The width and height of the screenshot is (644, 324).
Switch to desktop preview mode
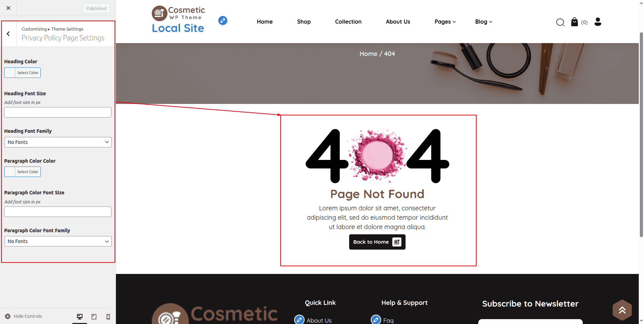coord(80,316)
